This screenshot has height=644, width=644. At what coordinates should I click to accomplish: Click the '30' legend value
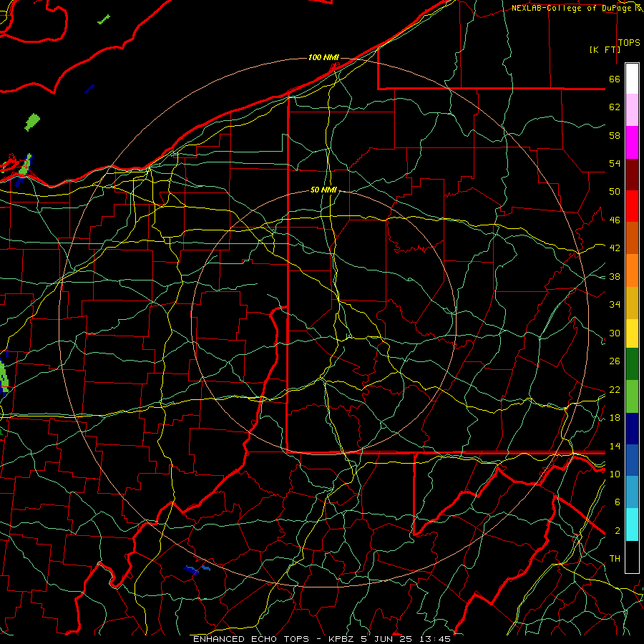[615, 333]
